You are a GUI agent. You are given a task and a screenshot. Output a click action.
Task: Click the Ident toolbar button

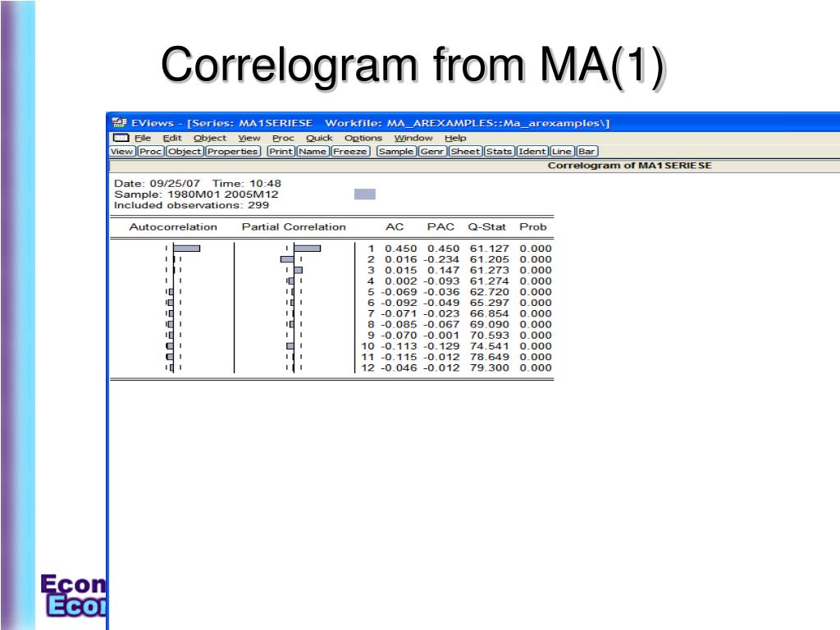tap(532, 152)
